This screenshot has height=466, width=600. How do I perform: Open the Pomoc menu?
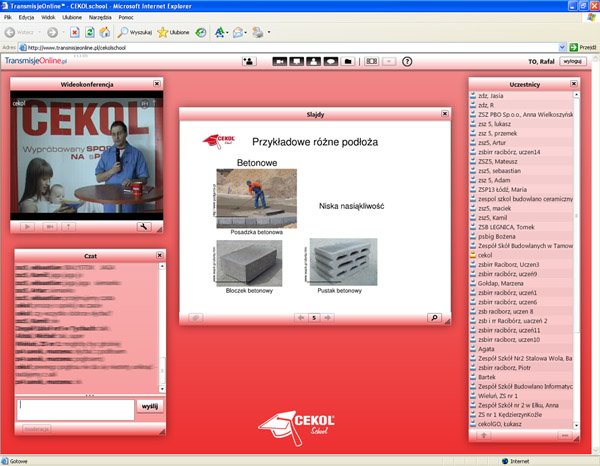click(x=126, y=17)
